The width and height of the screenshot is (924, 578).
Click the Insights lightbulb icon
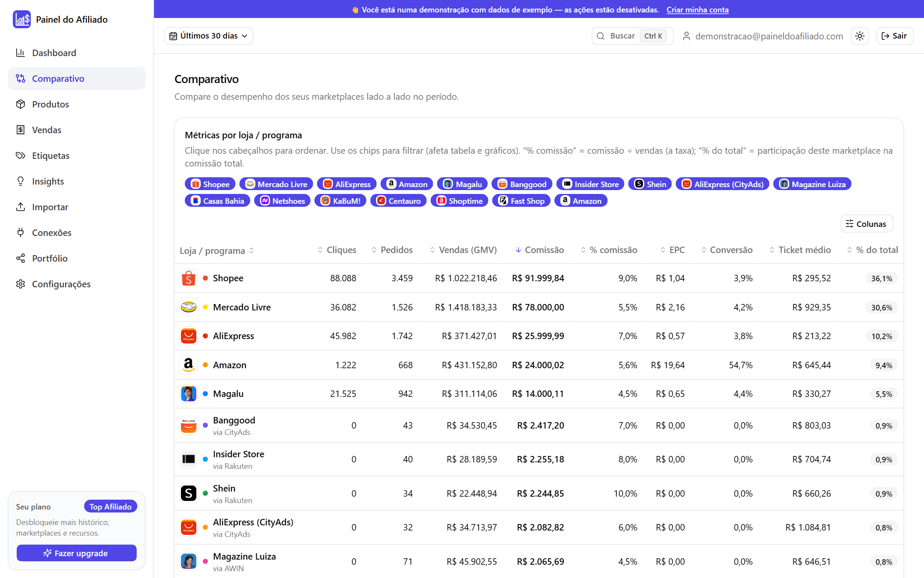[21, 181]
